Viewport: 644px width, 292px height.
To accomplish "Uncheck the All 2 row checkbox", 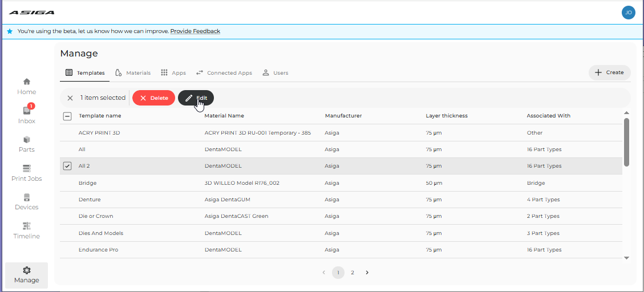I will (x=67, y=166).
